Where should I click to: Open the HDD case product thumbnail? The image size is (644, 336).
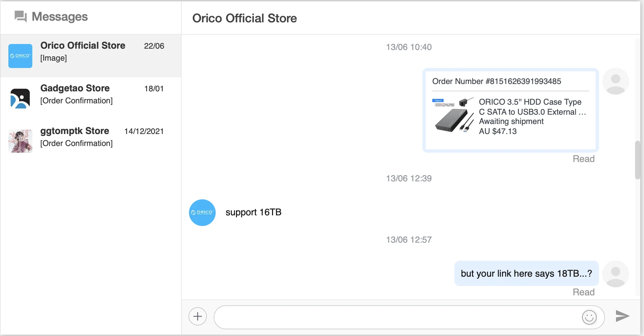click(453, 115)
